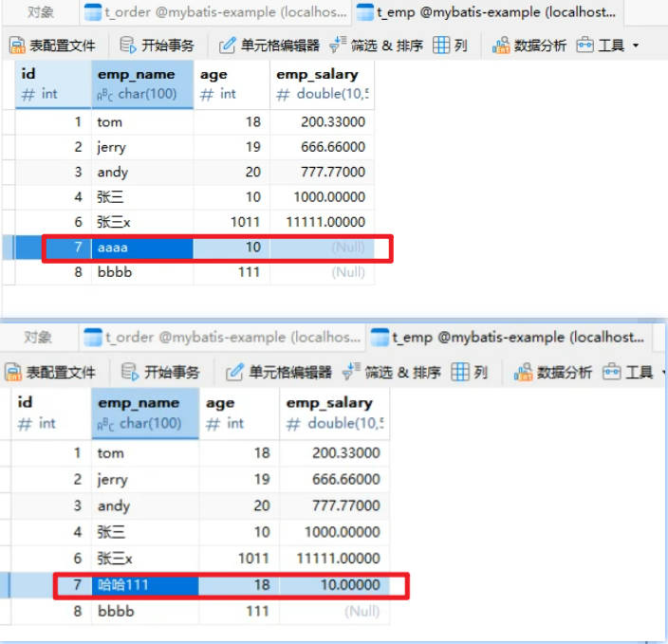
Task: Click filter & sort icon in top window
Action: click(338, 45)
